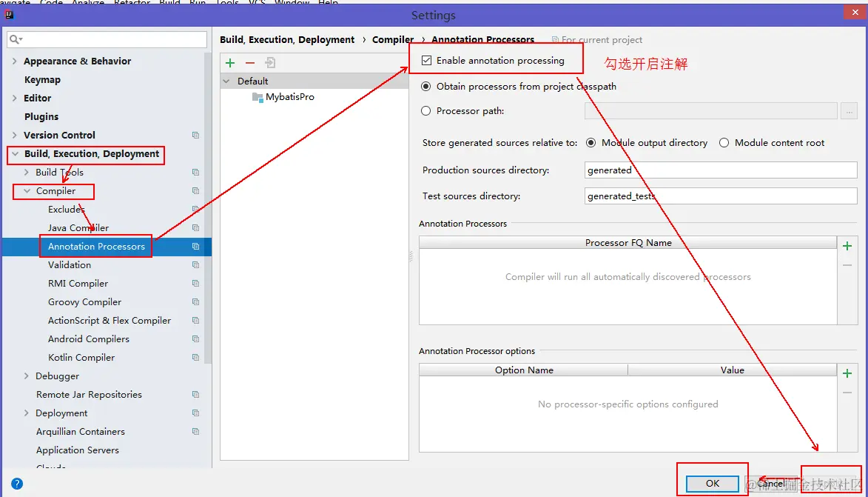Select Java Compiler settings
Screen dimensions: 868x497
point(78,227)
